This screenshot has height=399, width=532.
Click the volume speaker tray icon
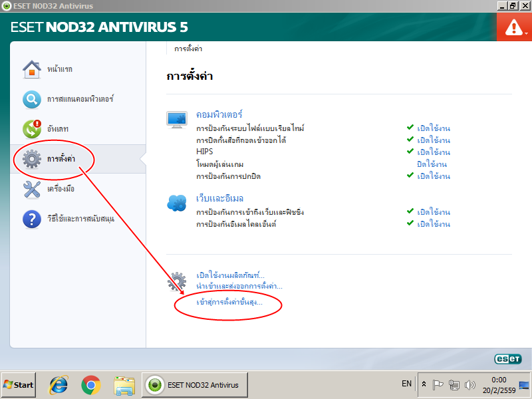pyautogui.click(x=470, y=385)
